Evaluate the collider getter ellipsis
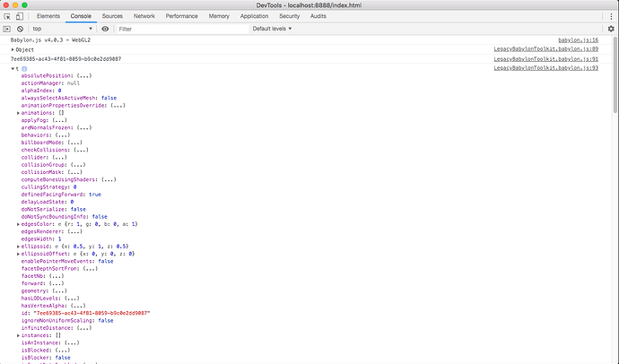This screenshot has height=364, width=619. (x=59, y=158)
